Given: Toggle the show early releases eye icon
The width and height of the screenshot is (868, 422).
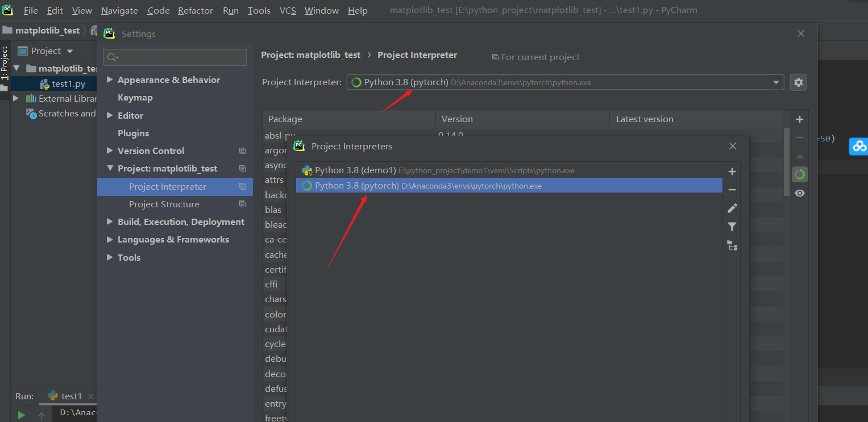Looking at the screenshot, I should (x=800, y=193).
